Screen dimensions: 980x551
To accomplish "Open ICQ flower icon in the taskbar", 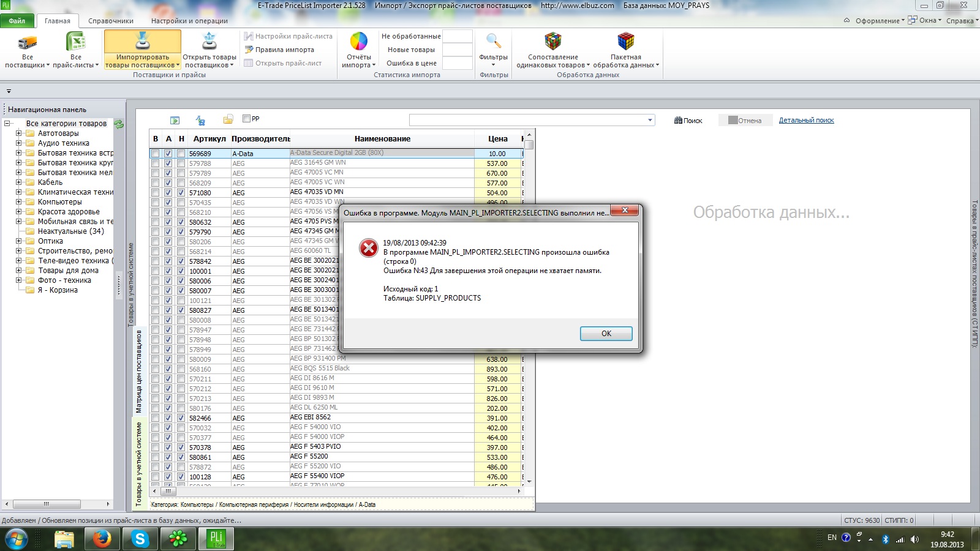I will (178, 539).
